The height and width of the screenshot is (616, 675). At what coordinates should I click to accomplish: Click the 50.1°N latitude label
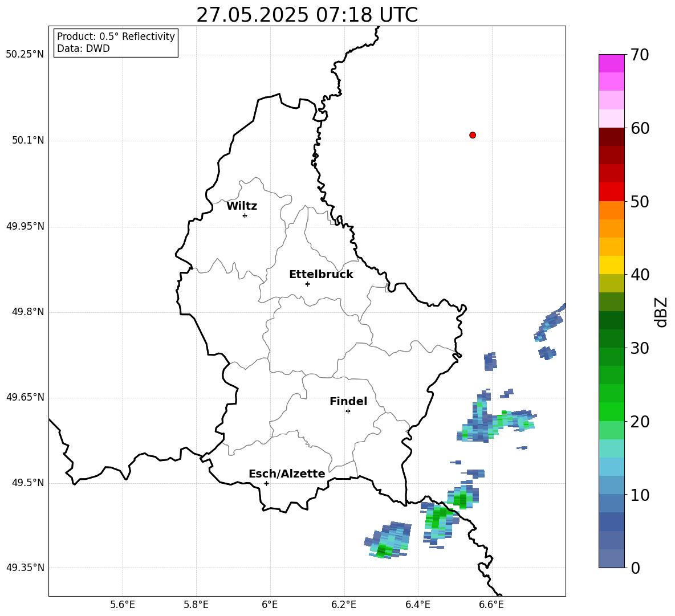(x=28, y=140)
